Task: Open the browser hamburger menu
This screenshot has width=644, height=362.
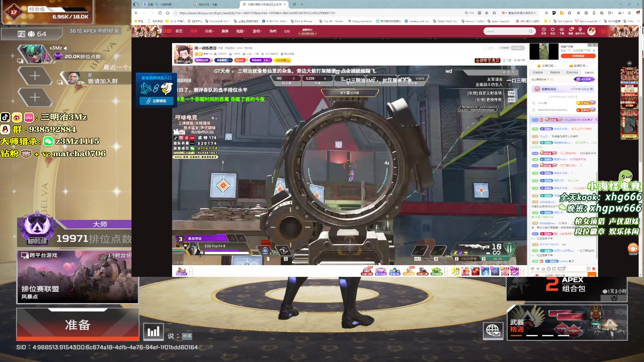Action: pyautogui.click(x=629, y=13)
